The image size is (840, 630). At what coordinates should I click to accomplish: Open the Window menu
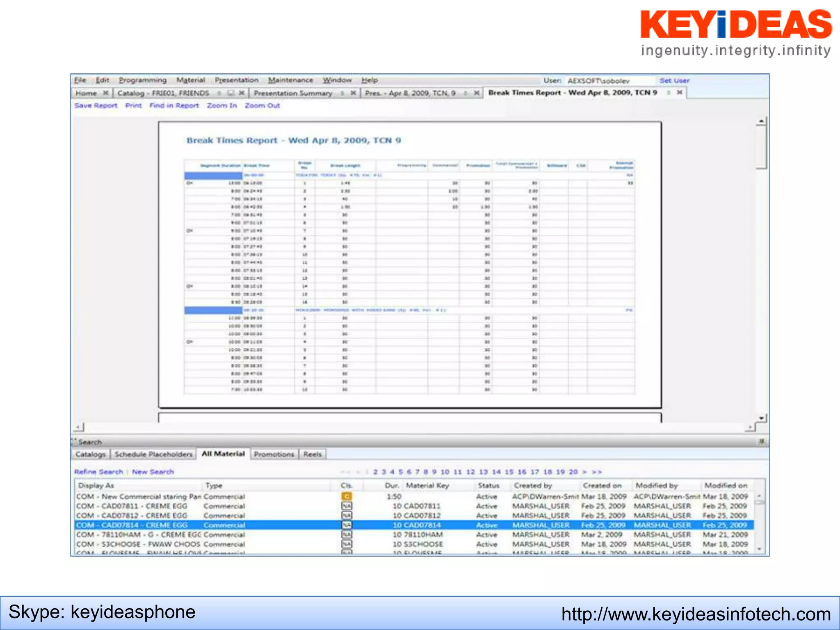[337, 80]
